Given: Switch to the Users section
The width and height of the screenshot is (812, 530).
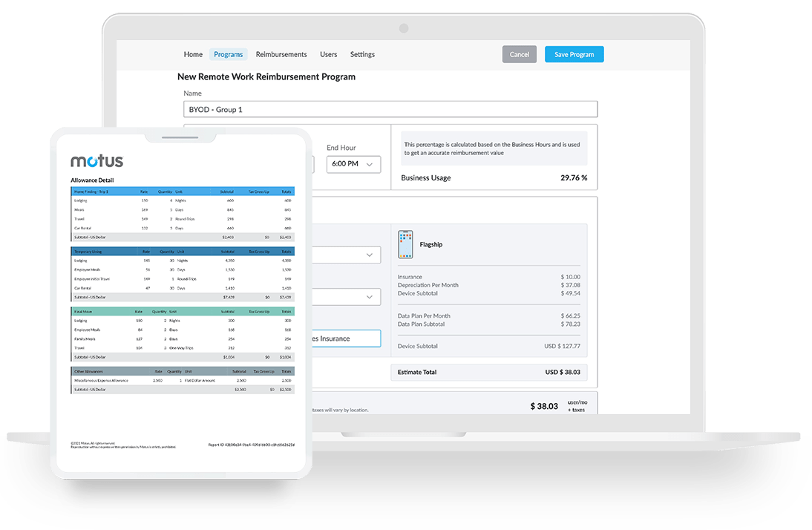Looking at the screenshot, I should [328, 54].
